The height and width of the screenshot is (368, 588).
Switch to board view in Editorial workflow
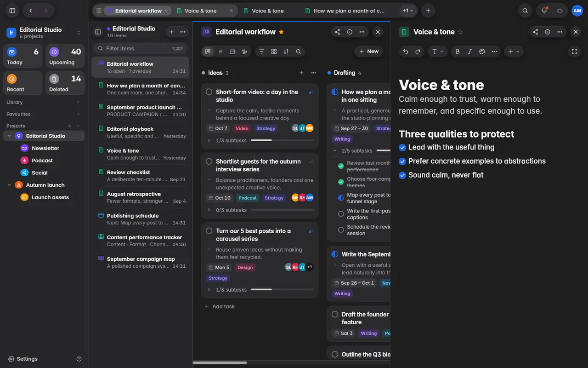pos(208,52)
